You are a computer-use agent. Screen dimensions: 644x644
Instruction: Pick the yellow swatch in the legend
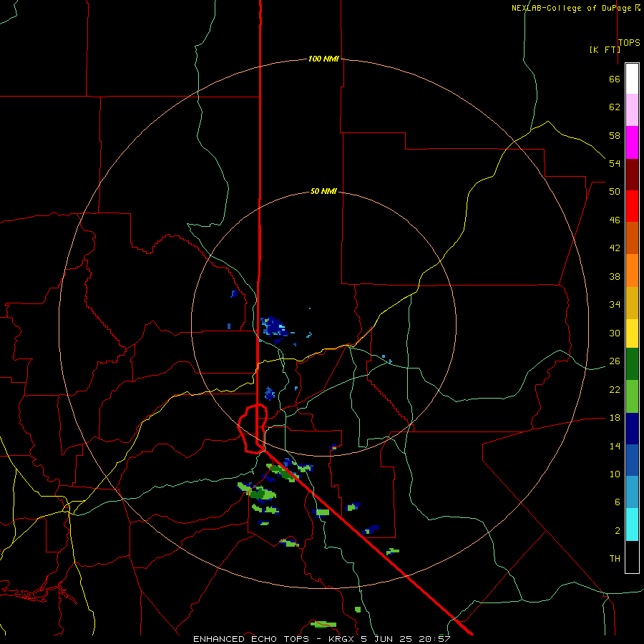(632, 333)
